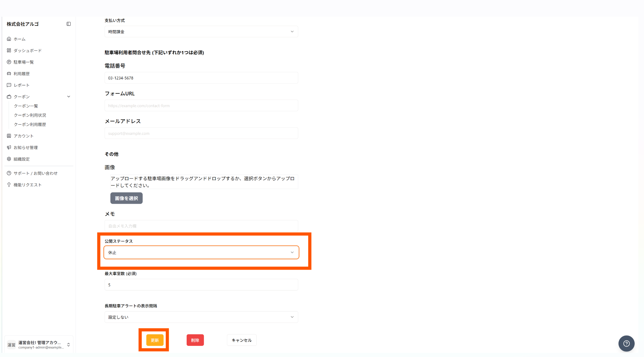Image resolution: width=644 pixels, height=357 pixels.
Task: Click the お知らせ管理 megaphone icon
Action: coord(9,148)
